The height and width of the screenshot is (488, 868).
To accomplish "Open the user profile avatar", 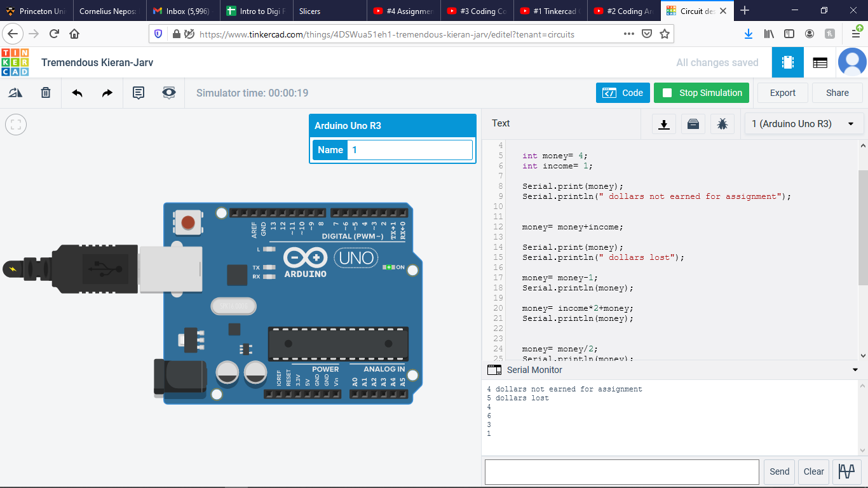I will (x=852, y=62).
